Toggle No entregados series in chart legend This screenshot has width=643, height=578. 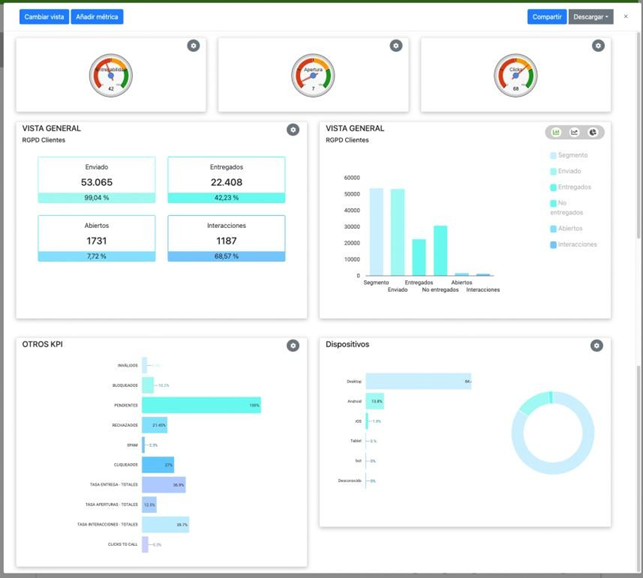(566, 208)
